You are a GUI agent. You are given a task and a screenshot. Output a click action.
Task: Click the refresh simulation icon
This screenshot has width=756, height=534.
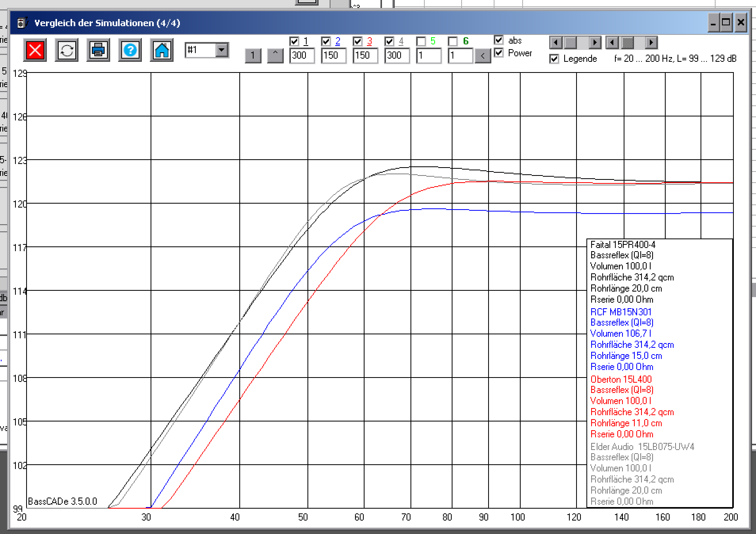[x=67, y=50]
